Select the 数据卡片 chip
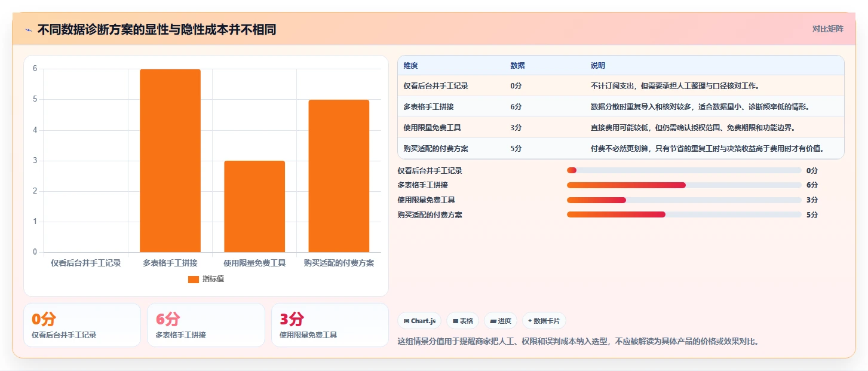The width and height of the screenshot is (868, 371). click(544, 321)
